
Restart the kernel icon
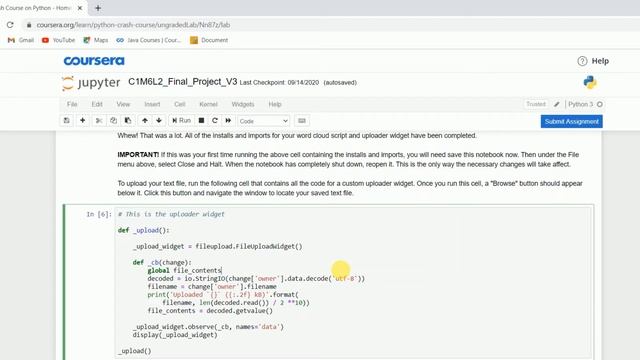[x=215, y=121]
